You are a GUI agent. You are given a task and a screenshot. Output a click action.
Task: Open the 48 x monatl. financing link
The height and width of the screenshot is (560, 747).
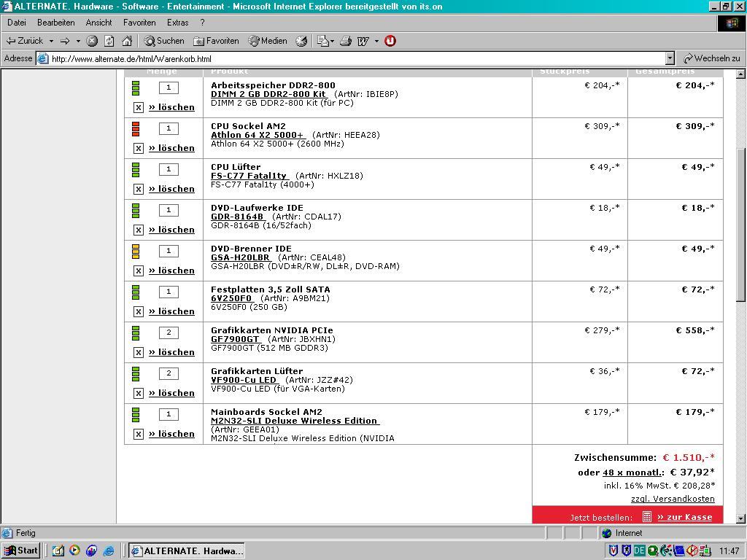point(633,472)
